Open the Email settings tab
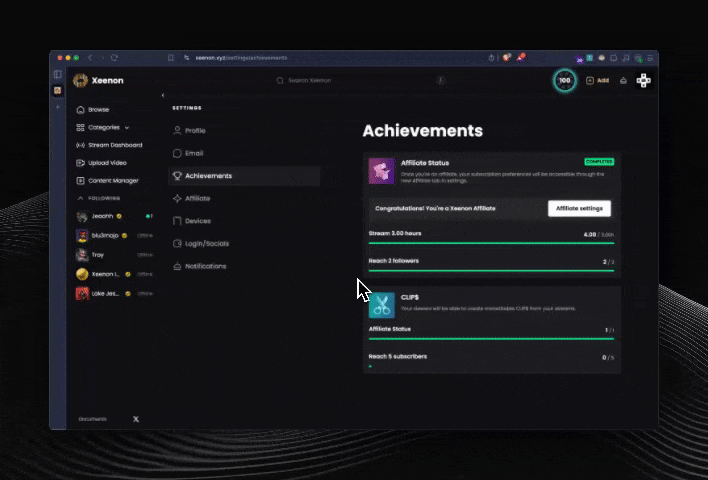 [x=244, y=153]
